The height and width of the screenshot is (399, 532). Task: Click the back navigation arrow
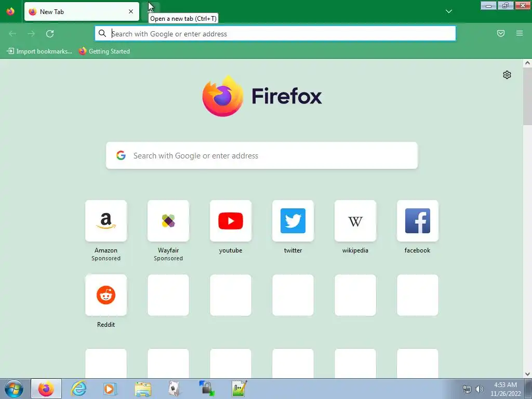point(12,34)
